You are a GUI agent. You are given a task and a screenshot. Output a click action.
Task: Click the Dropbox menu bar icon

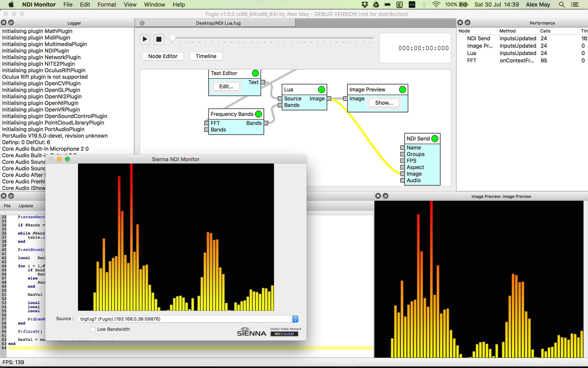pyautogui.click(x=365, y=4)
